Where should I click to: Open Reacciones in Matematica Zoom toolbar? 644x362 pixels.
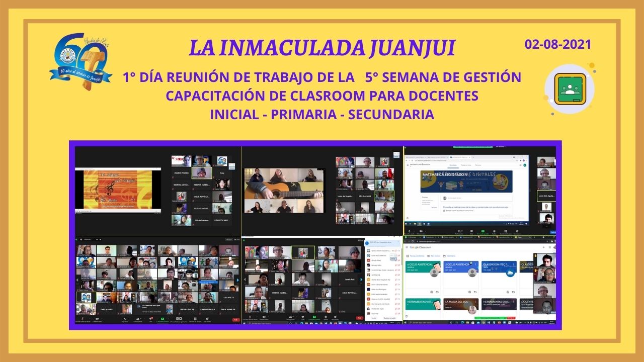(517, 231)
